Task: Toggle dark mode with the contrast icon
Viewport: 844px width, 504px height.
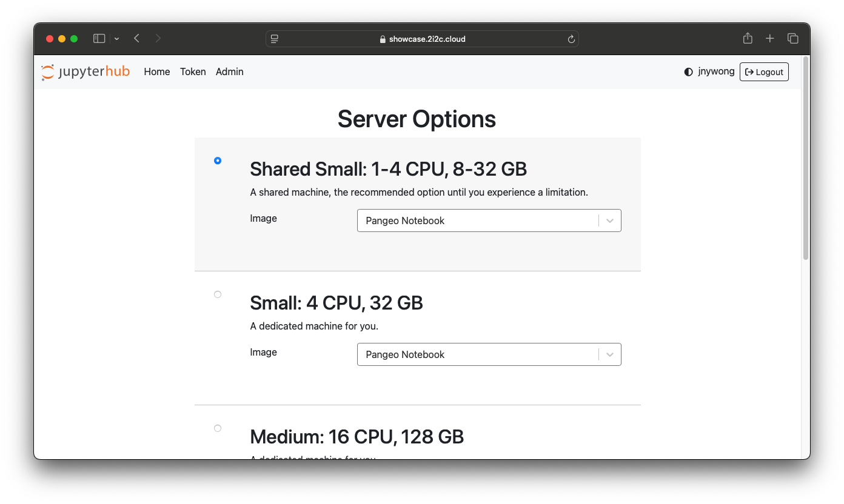Action: pyautogui.click(x=688, y=71)
